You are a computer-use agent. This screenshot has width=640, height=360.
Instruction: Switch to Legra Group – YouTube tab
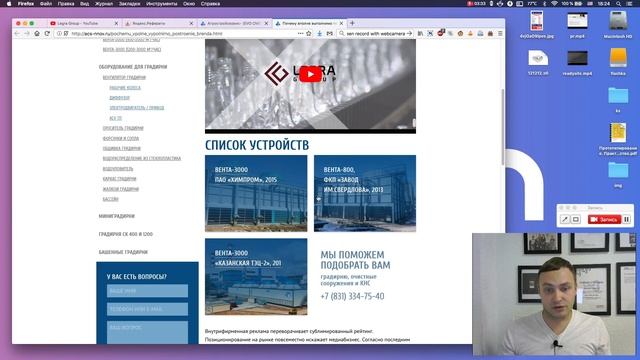pos(84,23)
